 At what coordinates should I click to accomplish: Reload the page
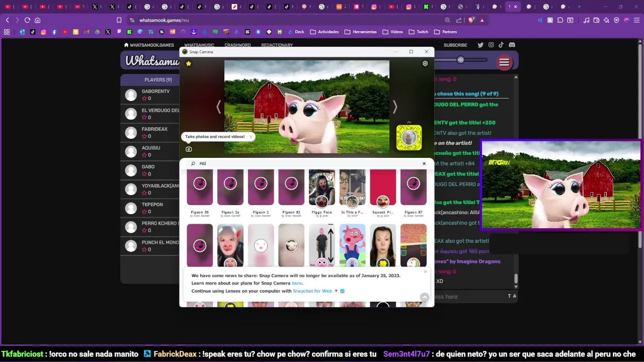click(27, 20)
